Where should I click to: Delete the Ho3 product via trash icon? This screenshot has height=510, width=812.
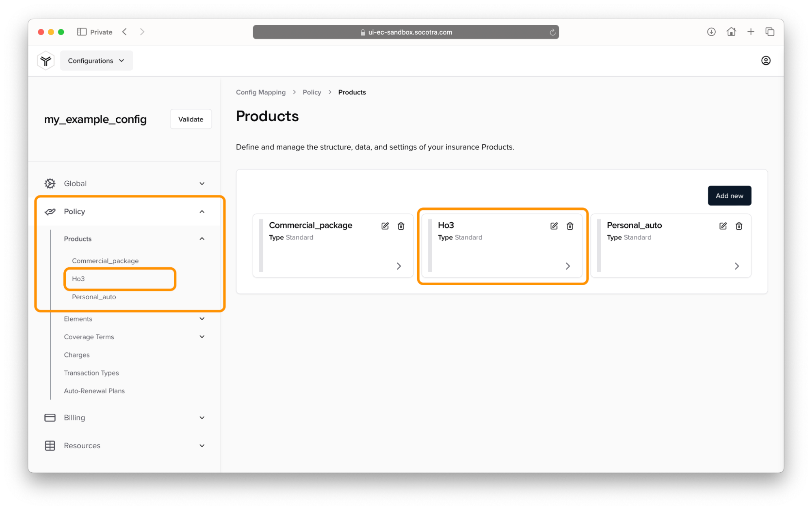569,226
